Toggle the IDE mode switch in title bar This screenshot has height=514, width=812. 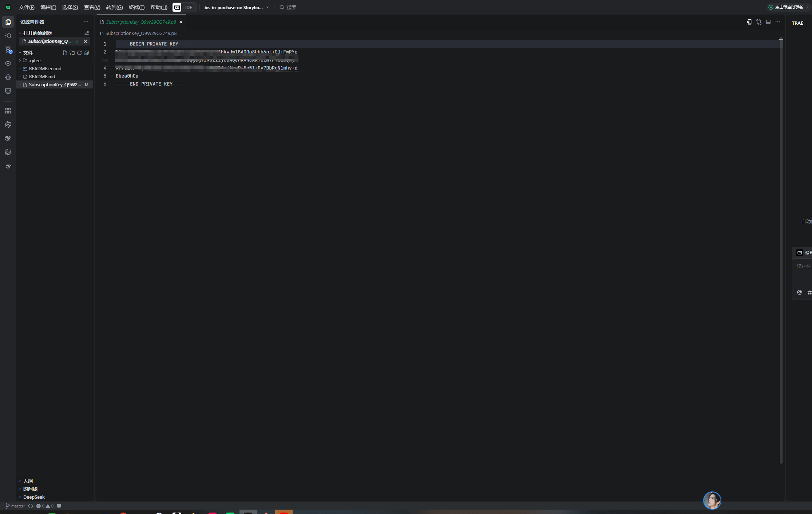click(x=184, y=7)
